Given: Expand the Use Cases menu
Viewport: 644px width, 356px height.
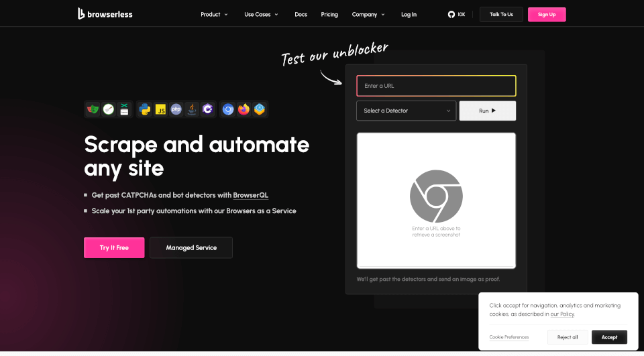Looking at the screenshot, I should pyautogui.click(x=261, y=14).
